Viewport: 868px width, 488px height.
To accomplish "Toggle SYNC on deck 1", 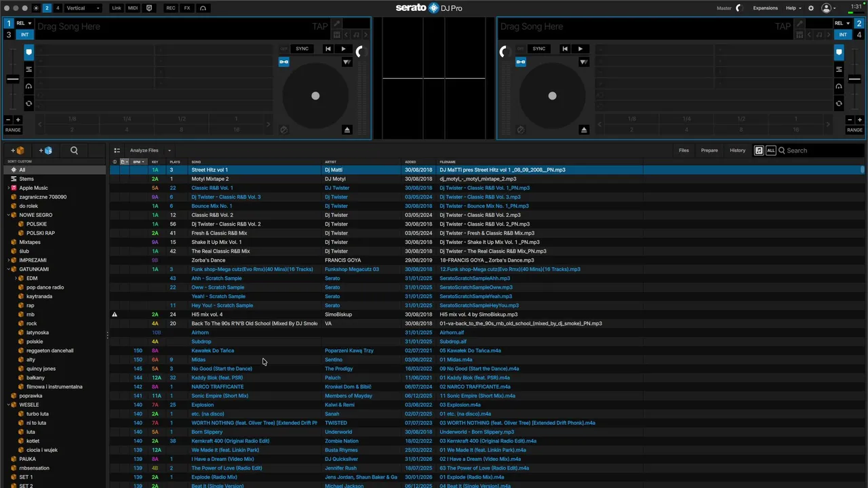I will [x=302, y=49].
